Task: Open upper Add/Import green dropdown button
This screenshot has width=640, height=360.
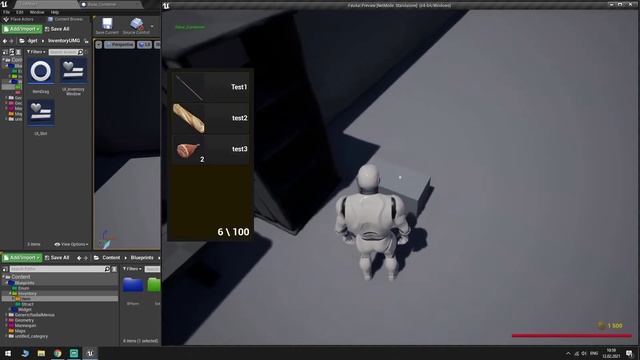Action: point(22,29)
